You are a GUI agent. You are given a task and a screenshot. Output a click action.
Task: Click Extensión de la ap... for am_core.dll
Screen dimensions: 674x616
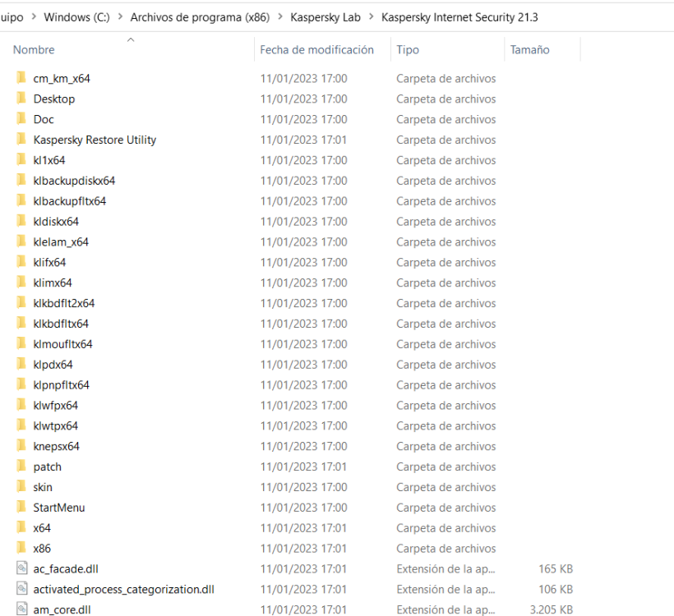[445, 609]
